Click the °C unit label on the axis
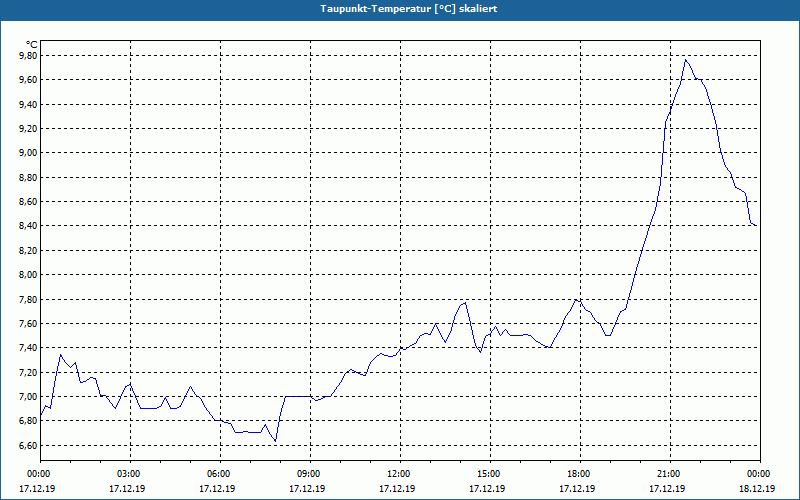The width and height of the screenshot is (800, 500). point(32,45)
